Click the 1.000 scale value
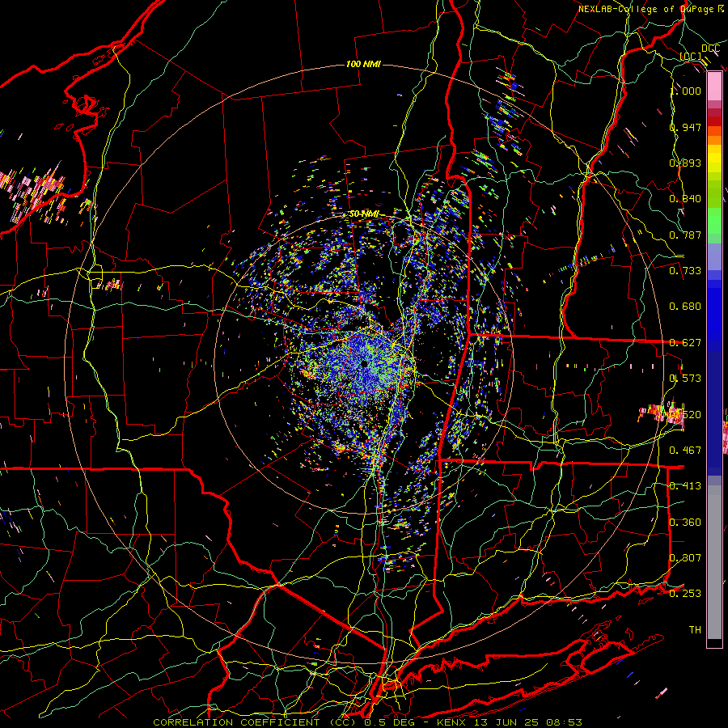The height and width of the screenshot is (728, 728). click(x=686, y=91)
